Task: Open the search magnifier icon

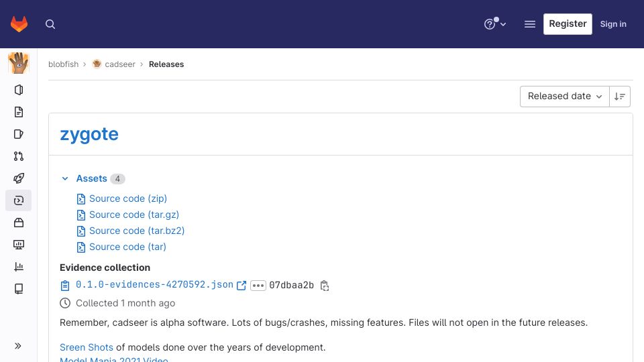Action: click(x=50, y=24)
